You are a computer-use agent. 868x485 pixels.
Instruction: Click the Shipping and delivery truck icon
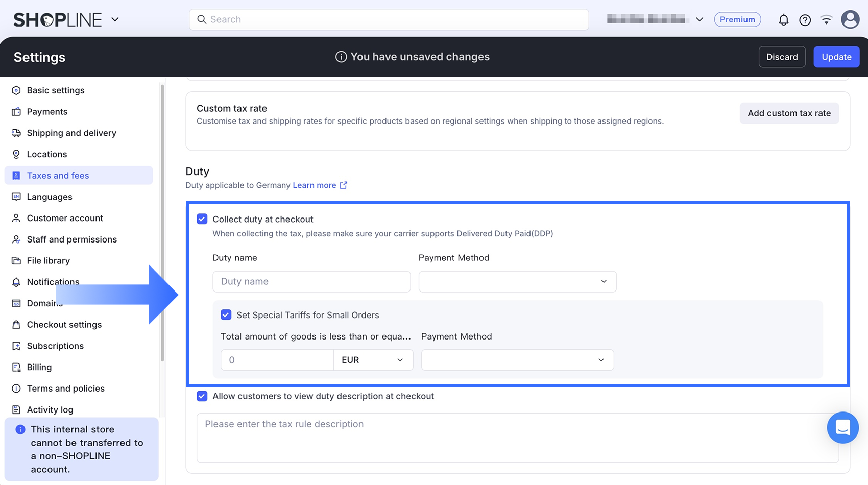[16, 133]
